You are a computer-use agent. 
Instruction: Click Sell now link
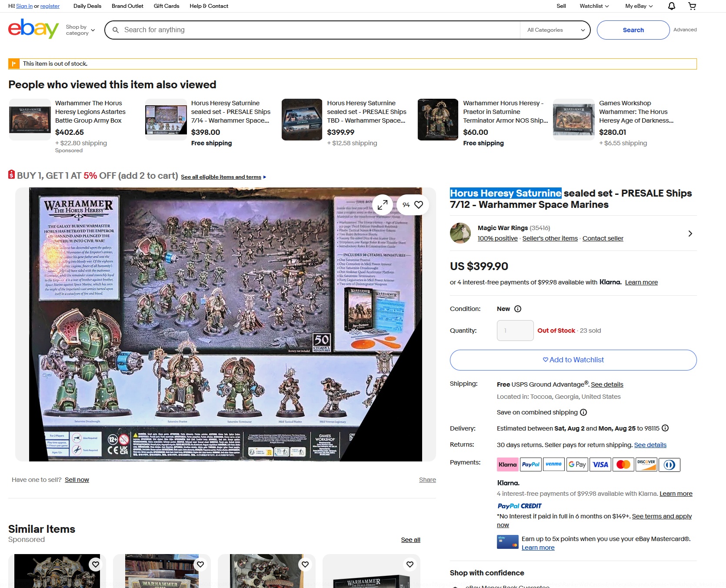77,480
